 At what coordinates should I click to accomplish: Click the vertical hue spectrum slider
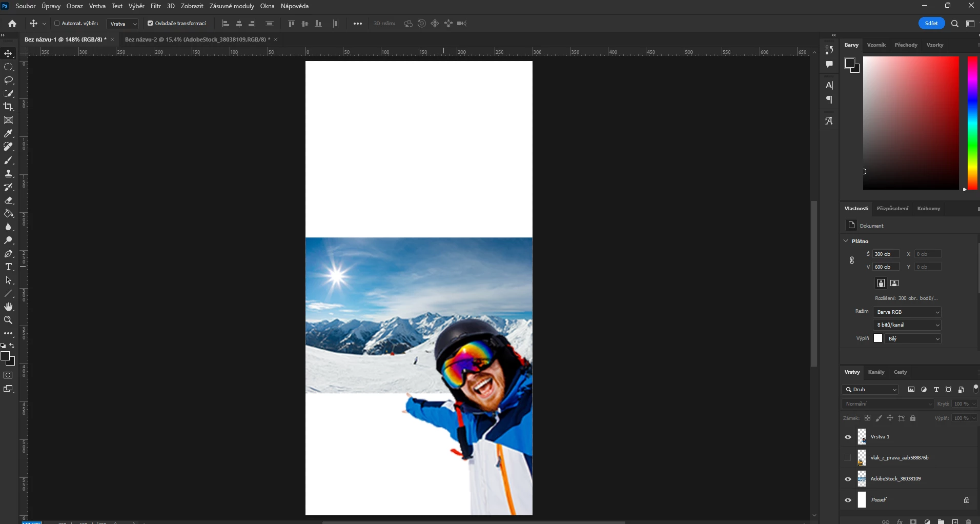(972, 123)
